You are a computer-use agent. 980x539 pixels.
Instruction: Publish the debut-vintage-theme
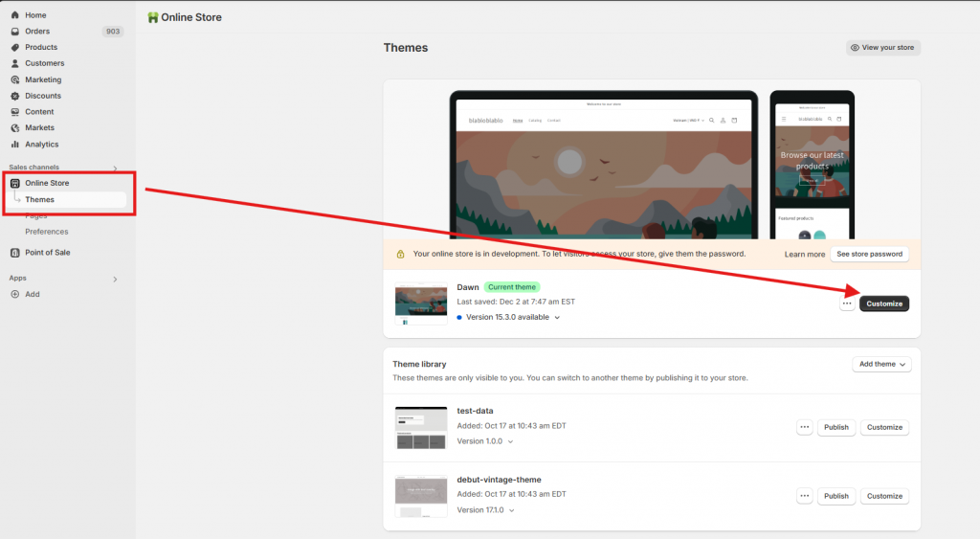click(836, 496)
